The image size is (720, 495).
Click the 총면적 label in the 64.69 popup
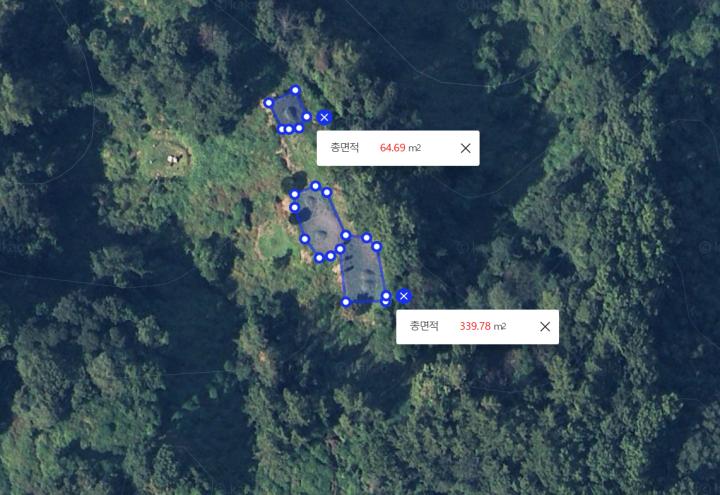pos(344,147)
